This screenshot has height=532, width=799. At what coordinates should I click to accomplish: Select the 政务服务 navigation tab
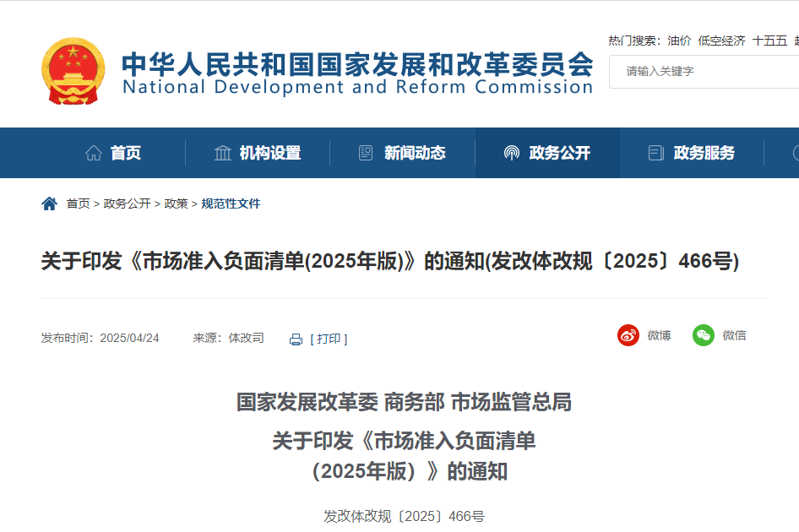pos(704,153)
